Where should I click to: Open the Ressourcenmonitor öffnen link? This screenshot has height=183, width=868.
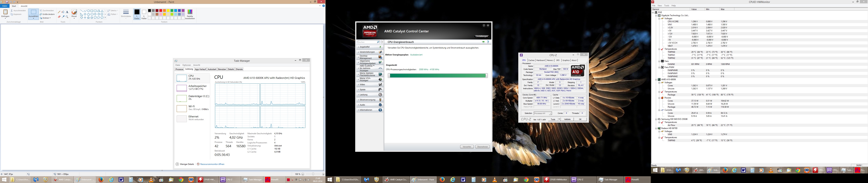pyautogui.click(x=212, y=164)
